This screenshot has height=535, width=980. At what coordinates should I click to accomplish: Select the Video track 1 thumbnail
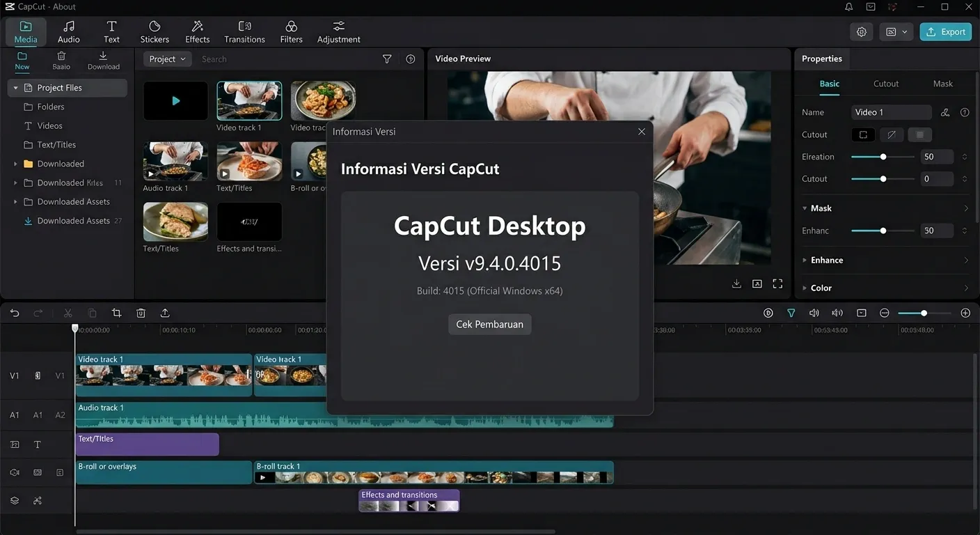click(249, 101)
